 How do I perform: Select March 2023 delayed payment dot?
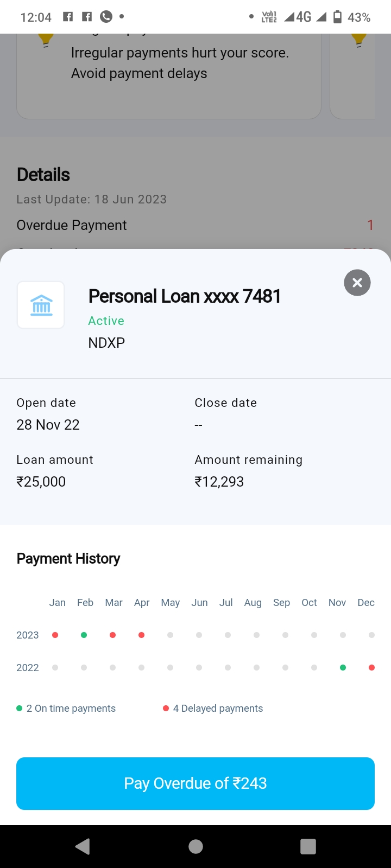pos(112,635)
